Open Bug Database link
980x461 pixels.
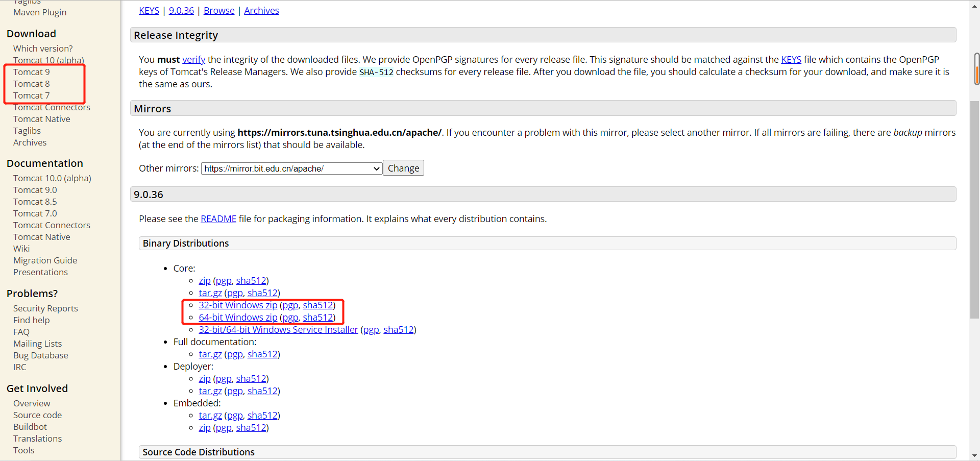click(x=41, y=355)
